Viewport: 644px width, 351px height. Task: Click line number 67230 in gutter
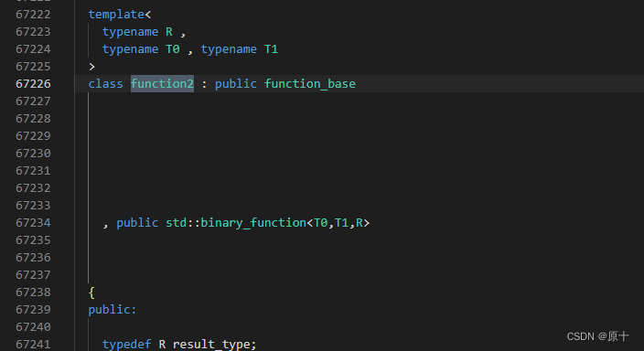point(33,154)
